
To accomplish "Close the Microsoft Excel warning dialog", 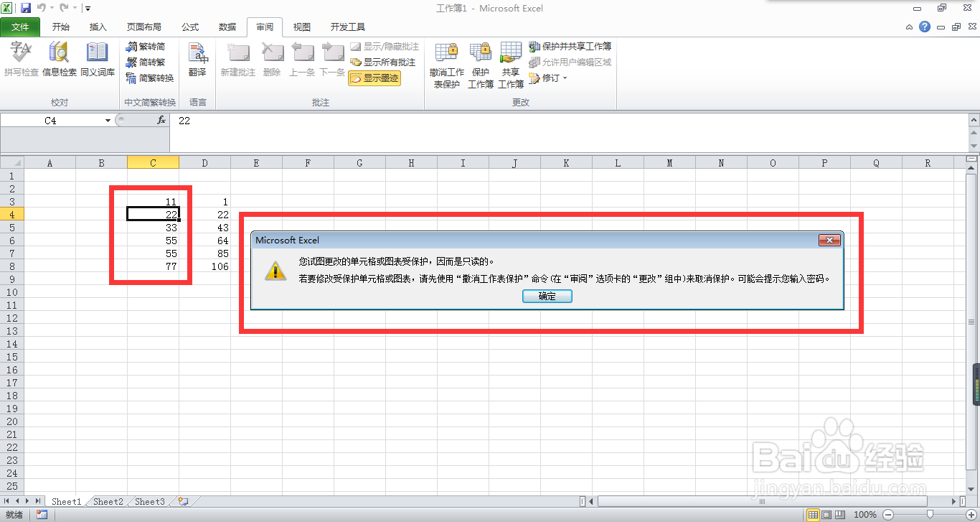I will pos(829,241).
